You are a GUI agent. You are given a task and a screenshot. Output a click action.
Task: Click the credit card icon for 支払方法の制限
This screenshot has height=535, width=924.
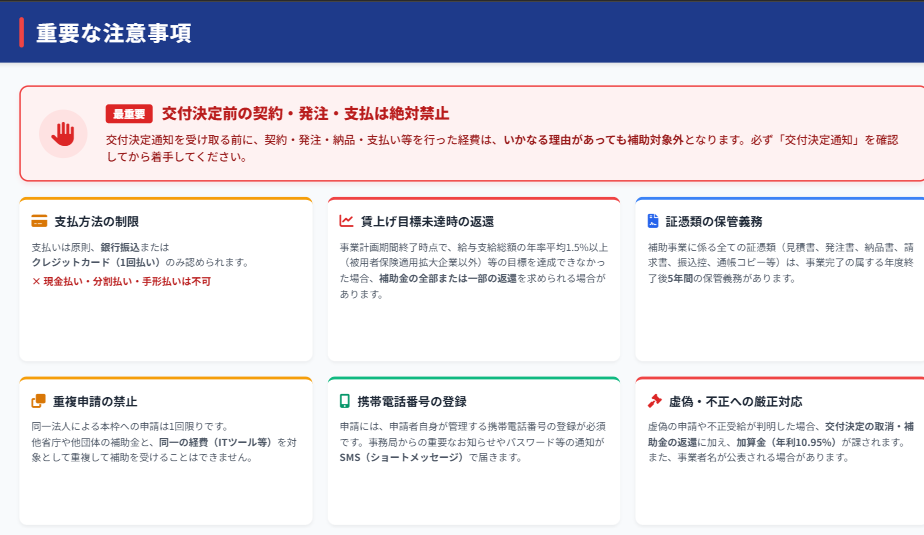[x=39, y=221]
